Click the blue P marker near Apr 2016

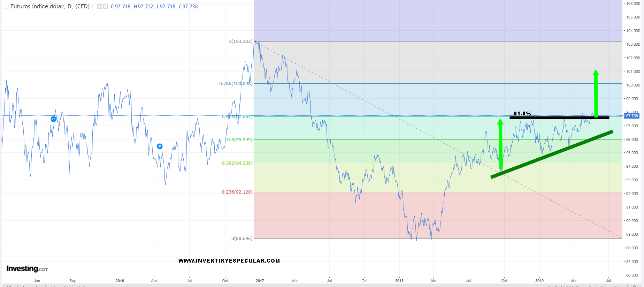(x=160, y=146)
